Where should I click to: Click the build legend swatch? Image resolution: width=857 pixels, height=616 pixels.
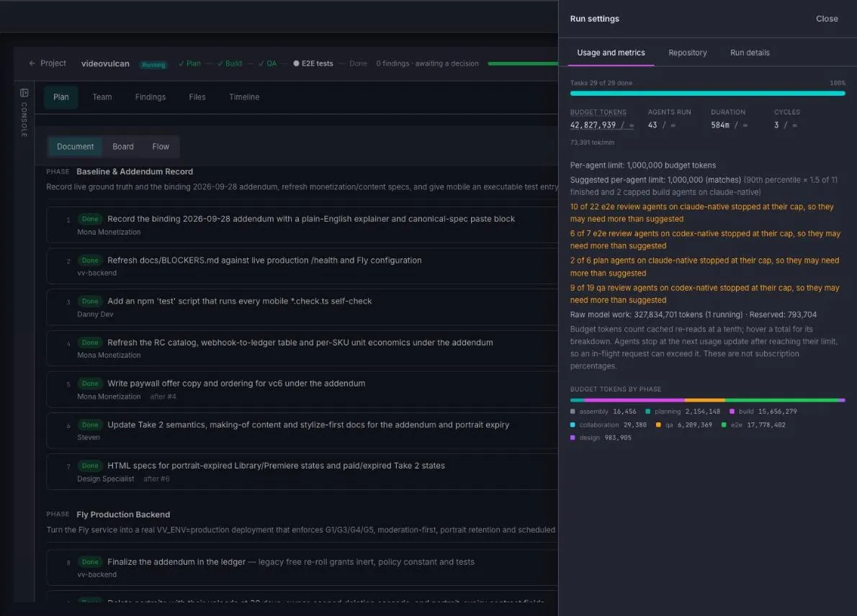coord(732,411)
